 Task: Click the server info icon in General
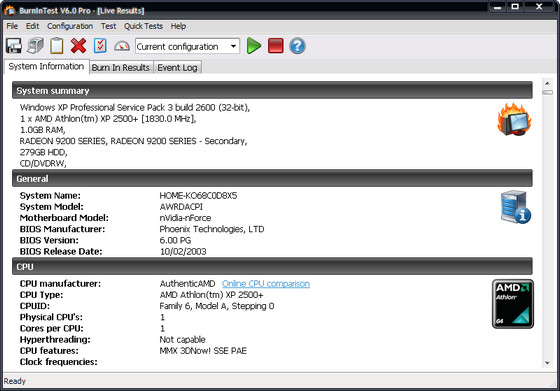[x=516, y=207]
